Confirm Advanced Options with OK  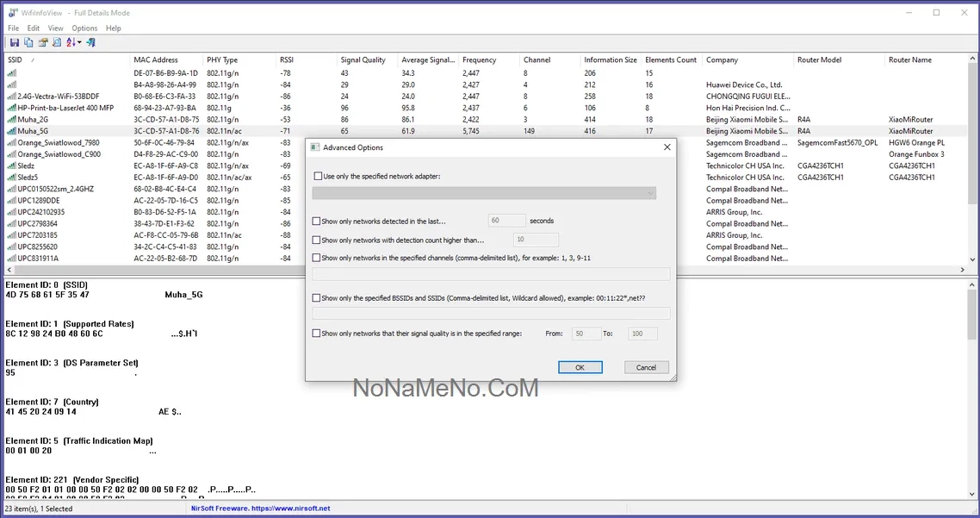click(580, 367)
